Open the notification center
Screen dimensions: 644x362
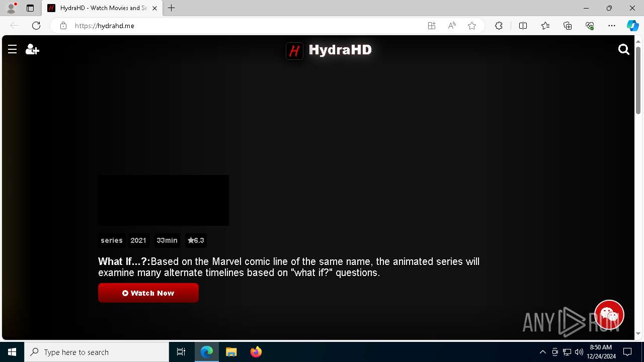point(627,352)
